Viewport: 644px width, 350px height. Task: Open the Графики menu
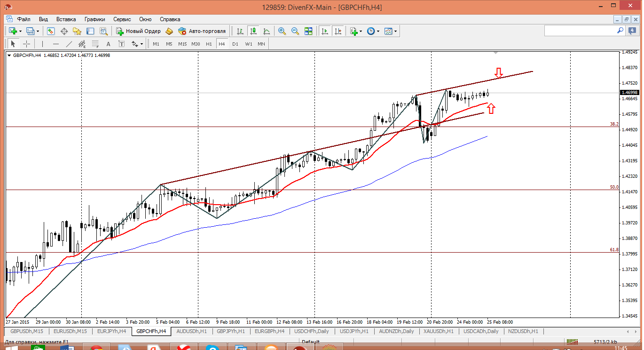tap(95, 19)
